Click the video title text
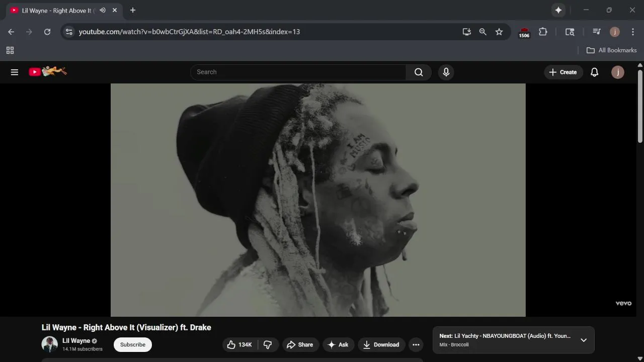 tap(126, 327)
